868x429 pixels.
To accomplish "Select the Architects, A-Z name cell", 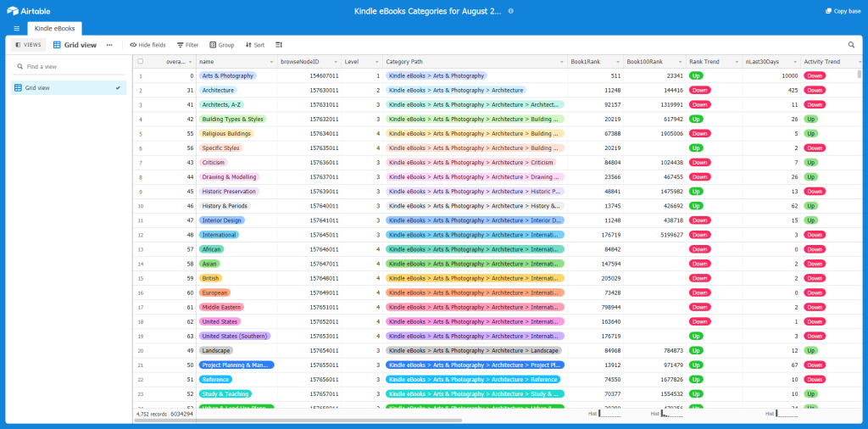I will pyautogui.click(x=237, y=104).
